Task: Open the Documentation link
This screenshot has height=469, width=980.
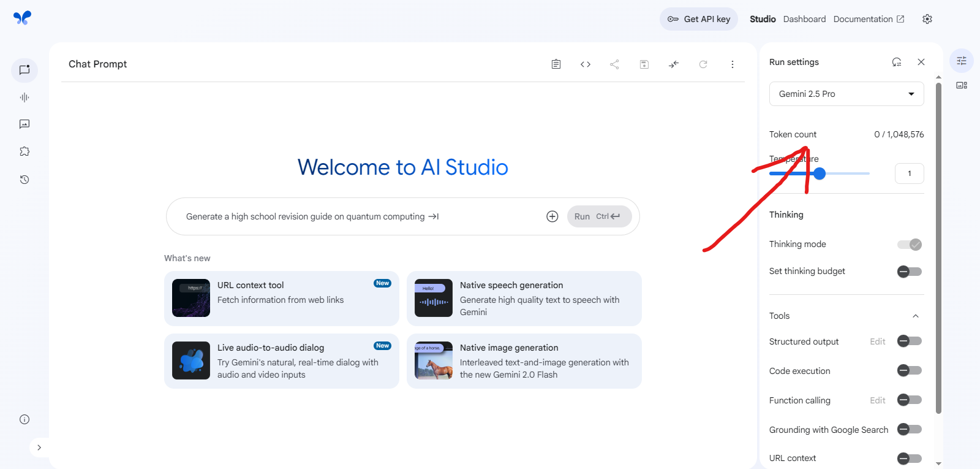Action: coord(869,19)
